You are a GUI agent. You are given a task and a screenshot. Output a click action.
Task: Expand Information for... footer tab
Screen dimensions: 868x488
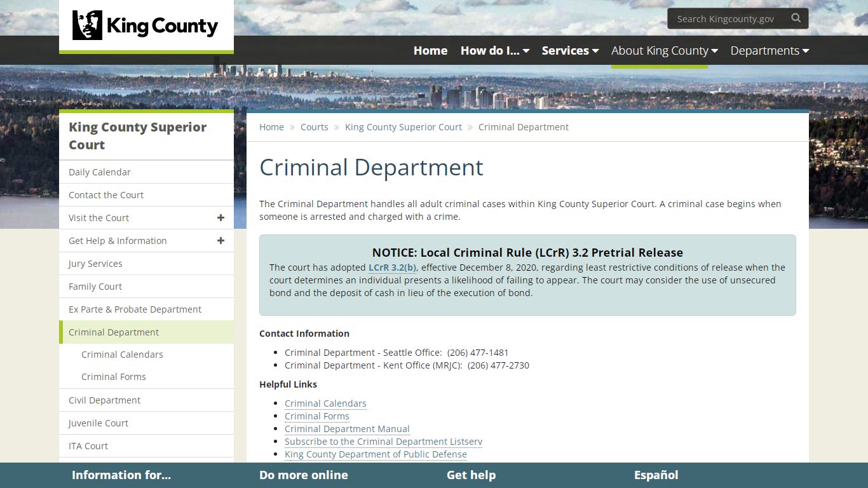tap(121, 475)
